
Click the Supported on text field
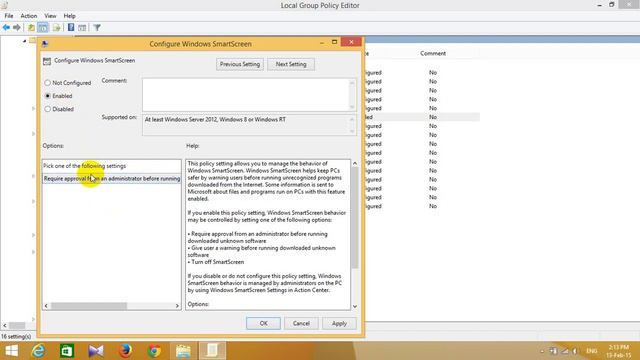(246, 125)
